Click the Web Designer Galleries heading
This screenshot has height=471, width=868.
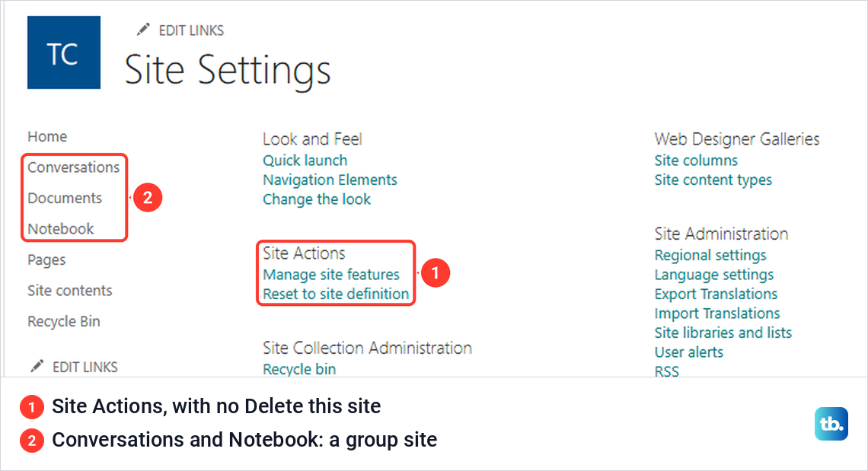[737, 139]
